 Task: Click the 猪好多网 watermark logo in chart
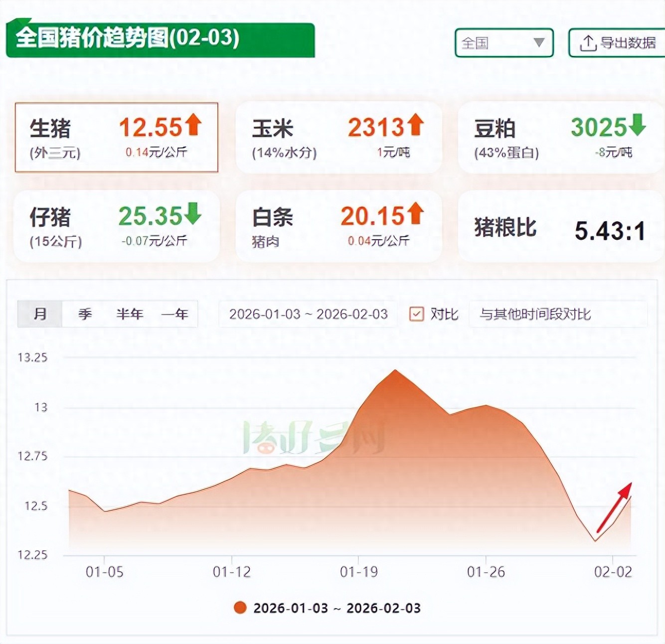click(314, 439)
